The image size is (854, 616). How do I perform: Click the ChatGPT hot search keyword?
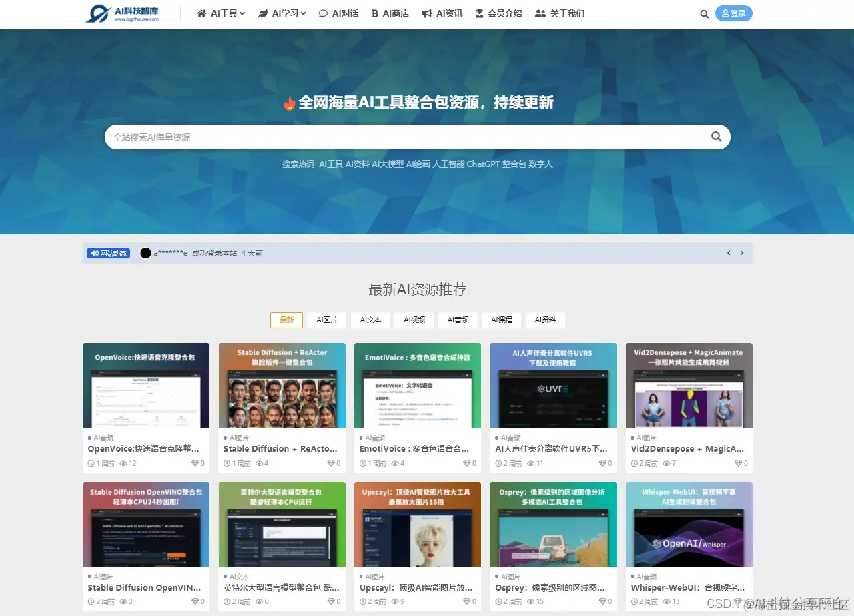point(485,164)
